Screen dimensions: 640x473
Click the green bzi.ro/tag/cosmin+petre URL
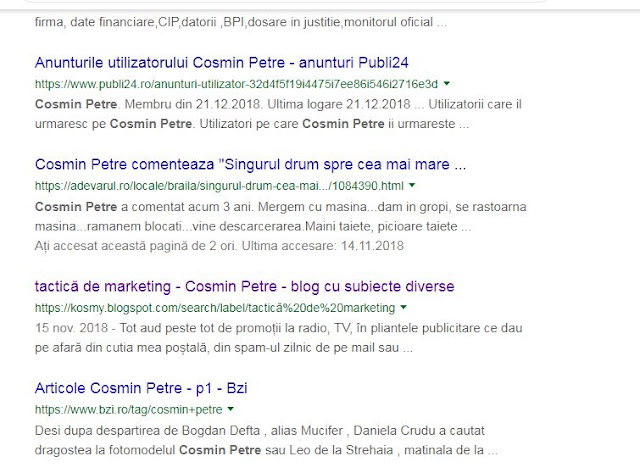(129, 409)
